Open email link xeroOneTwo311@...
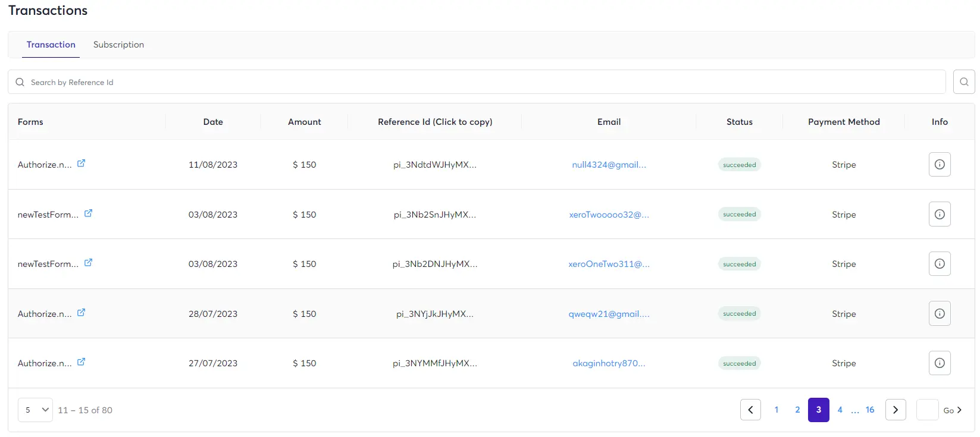The width and height of the screenshot is (980, 437). (609, 264)
